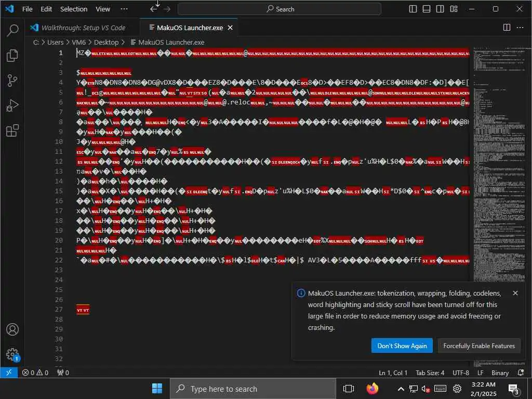The height and width of the screenshot is (399, 532).
Task: Open the notifications bell in status bar
Action: [x=521, y=373]
